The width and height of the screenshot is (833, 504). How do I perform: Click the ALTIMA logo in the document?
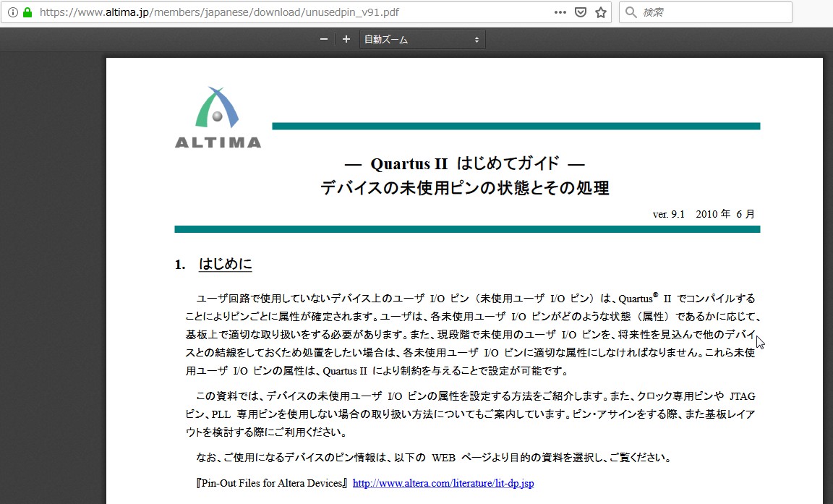click(x=218, y=118)
